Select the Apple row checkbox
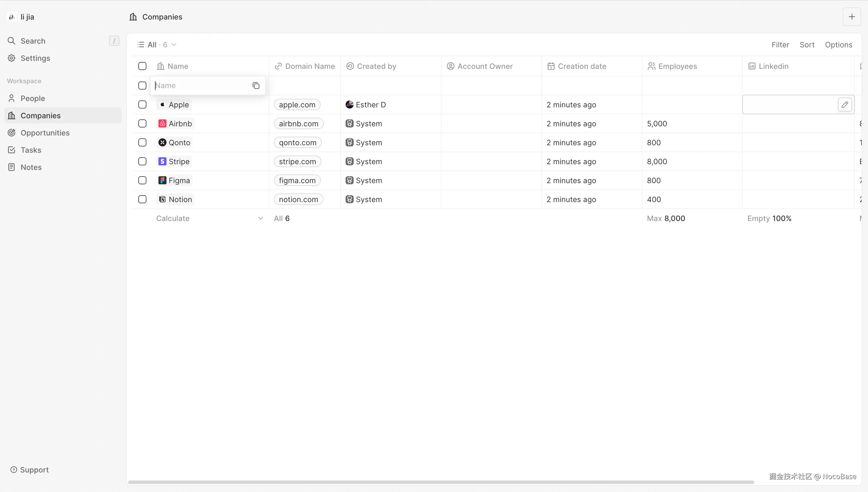Screen dimensions: 868x492 [143, 105]
